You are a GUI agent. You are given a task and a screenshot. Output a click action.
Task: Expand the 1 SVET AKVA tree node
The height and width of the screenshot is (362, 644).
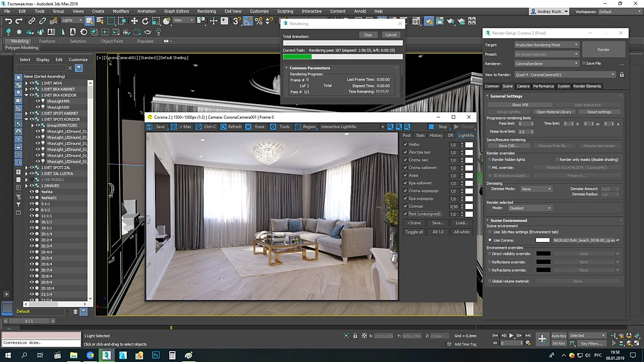[x=26, y=83]
